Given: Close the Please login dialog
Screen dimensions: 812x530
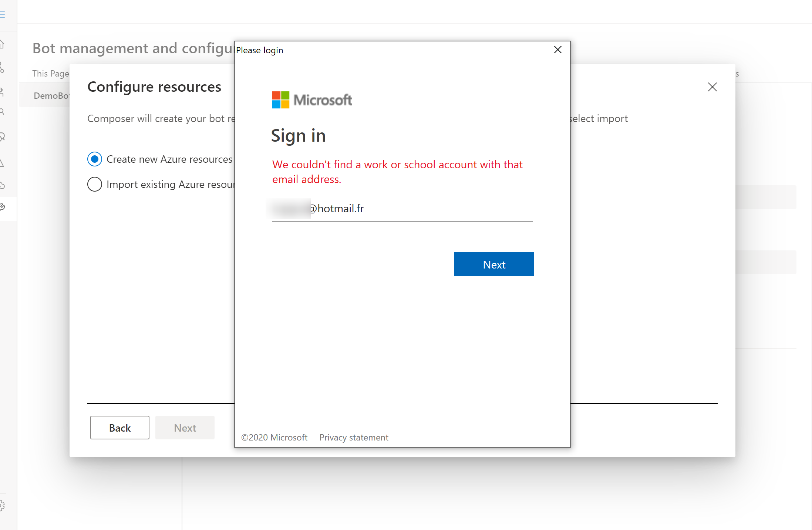Looking at the screenshot, I should pyautogui.click(x=558, y=50).
